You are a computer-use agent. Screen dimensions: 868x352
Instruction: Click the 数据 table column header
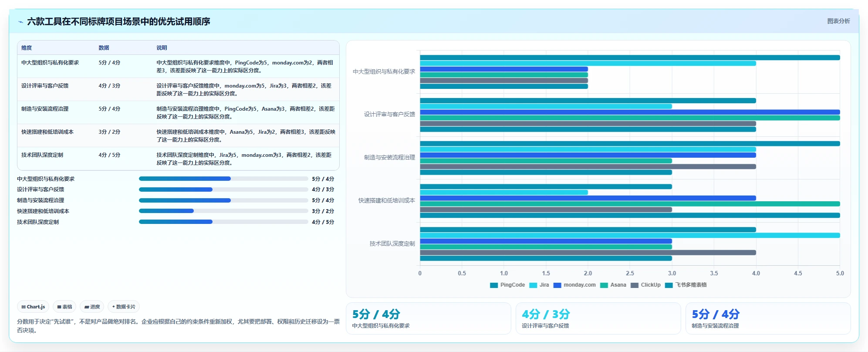(x=104, y=48)
